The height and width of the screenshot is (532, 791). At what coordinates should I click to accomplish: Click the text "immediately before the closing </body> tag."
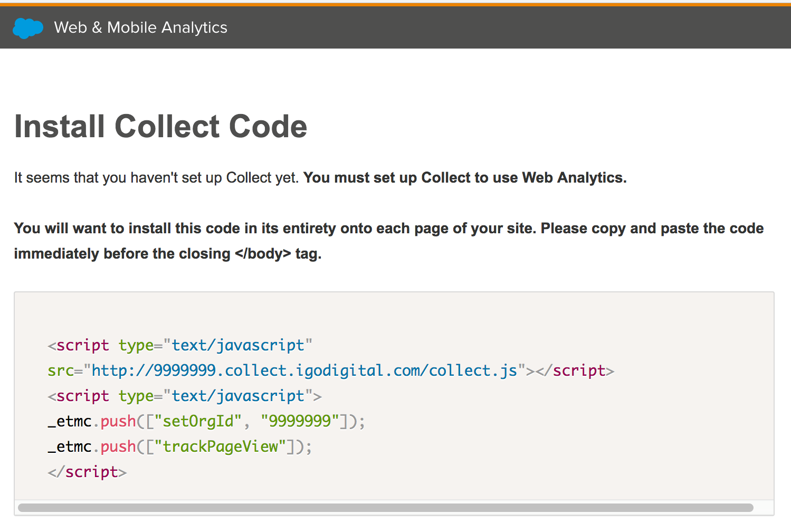(168, 254)
